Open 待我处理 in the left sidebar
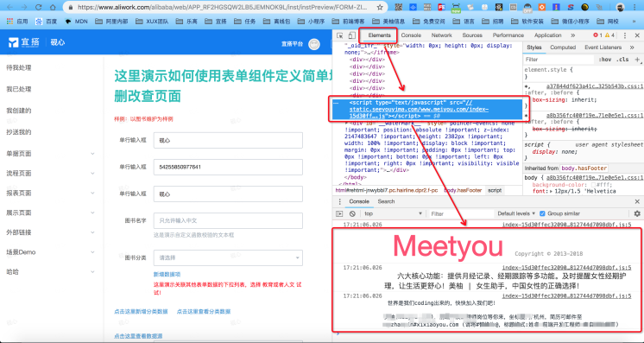 click(19, 68)
